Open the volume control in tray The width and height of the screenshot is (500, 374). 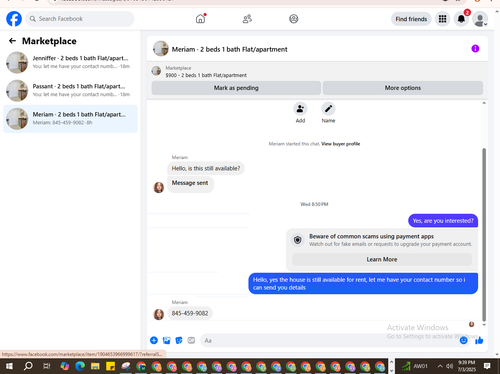(x=449, y=366)
